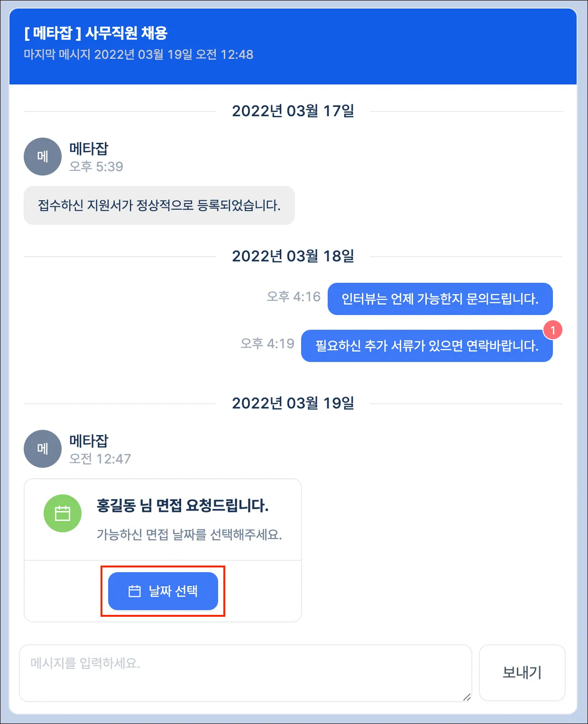Screen dimensions: 588x724
Task: Click the 2022년 03월 19일 date divider
Action: pos(293,404)
